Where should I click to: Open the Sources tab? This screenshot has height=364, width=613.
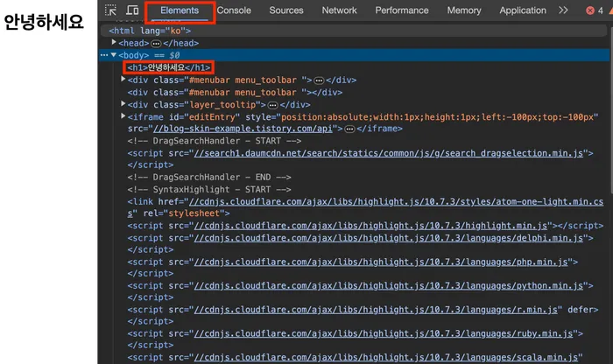pos(286,10)
